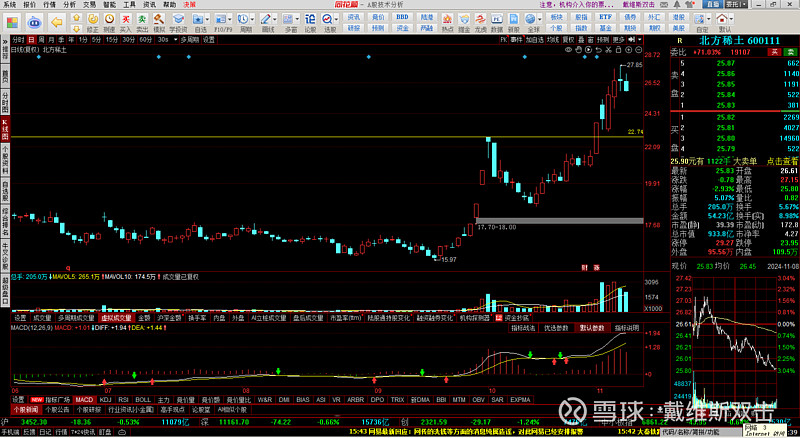Click the 画线 drawing pencil icon

[265, 19]
